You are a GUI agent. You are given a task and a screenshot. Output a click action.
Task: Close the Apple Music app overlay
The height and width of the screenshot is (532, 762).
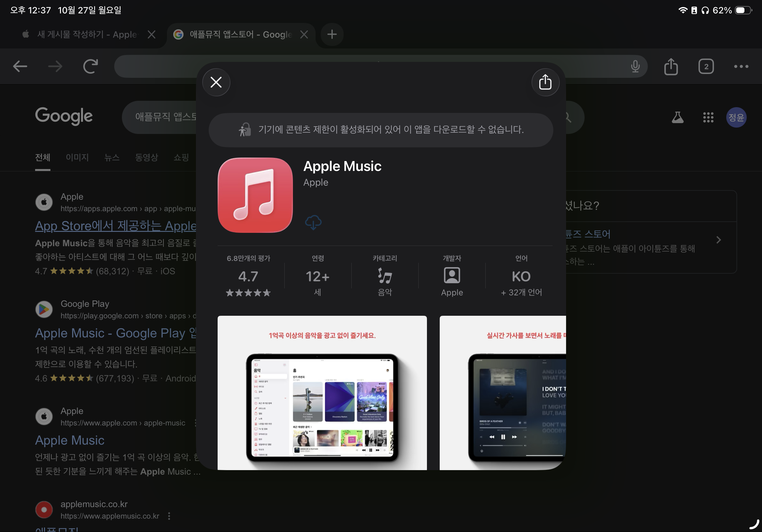click(x=216, y=82)
